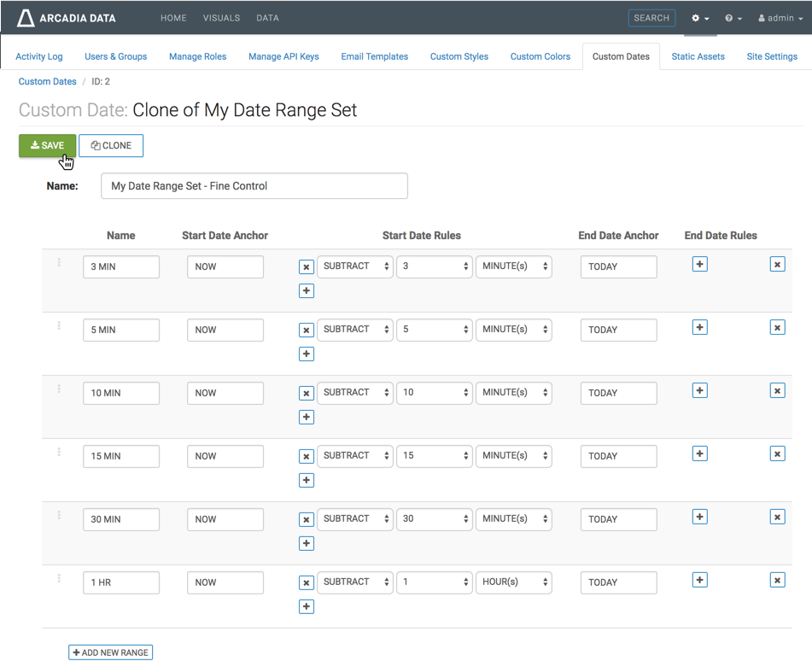The image size is (812, 667).
Task: Open the value dropdown showing 15
Action: (x=434, y=456)
